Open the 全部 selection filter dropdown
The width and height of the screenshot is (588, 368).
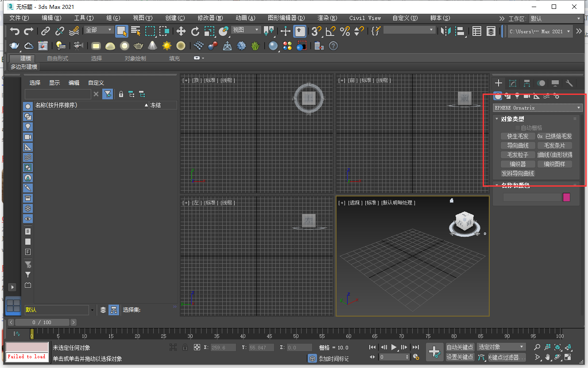(x=99, y=30)
